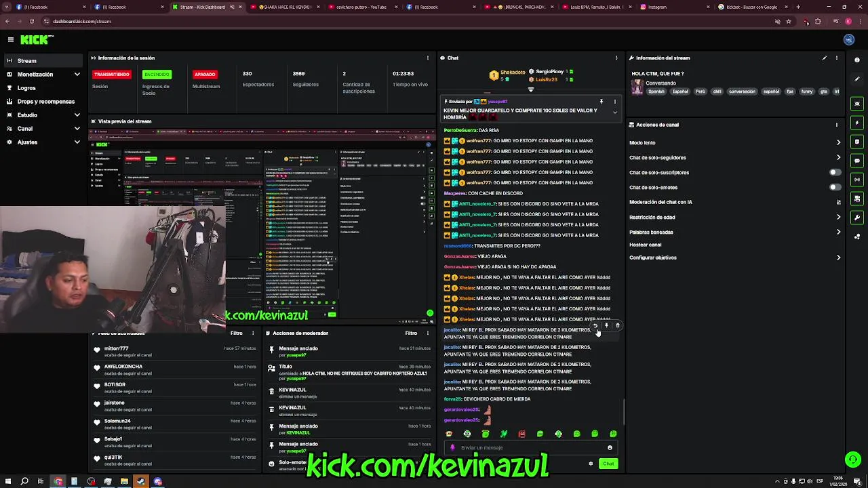The height and width of the screenshot is (488, 868).
Task: Click the pin icon on the pinned message
Action: click(601, 102)
